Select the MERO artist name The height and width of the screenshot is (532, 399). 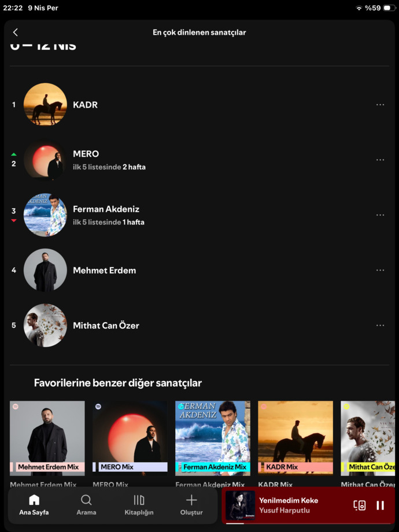tap(86, 154)
